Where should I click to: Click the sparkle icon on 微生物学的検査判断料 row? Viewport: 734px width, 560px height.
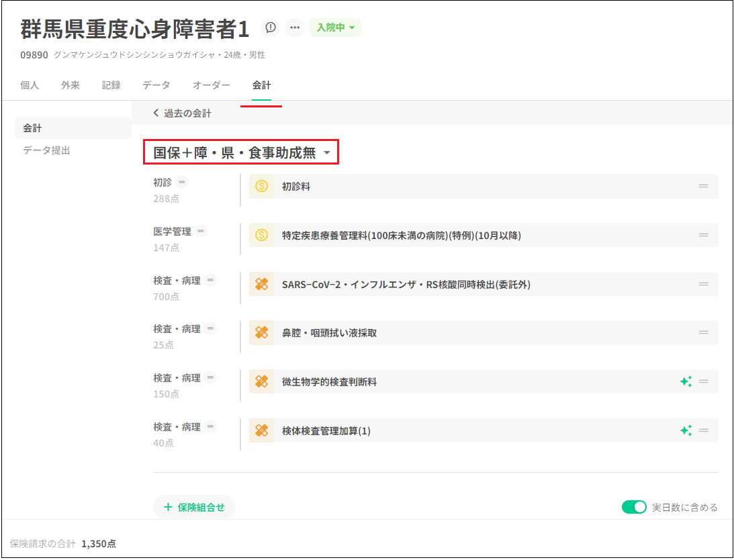[686, 382]
